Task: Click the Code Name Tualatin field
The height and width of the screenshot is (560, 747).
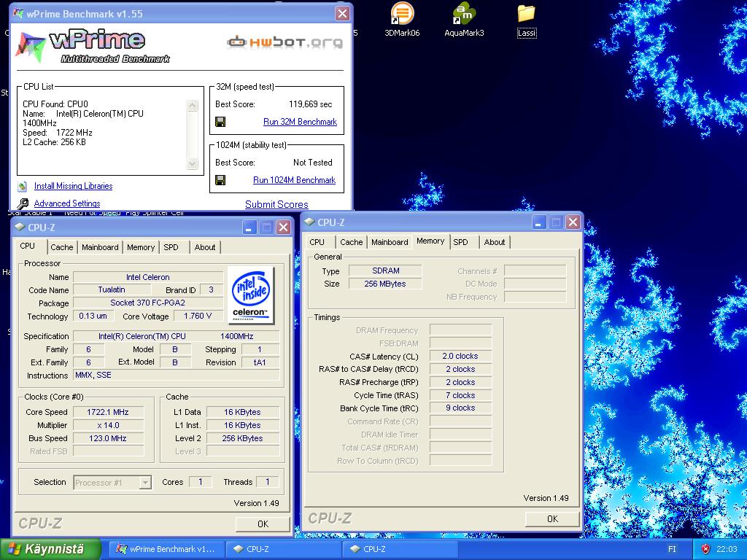Action: click(112, 290)
